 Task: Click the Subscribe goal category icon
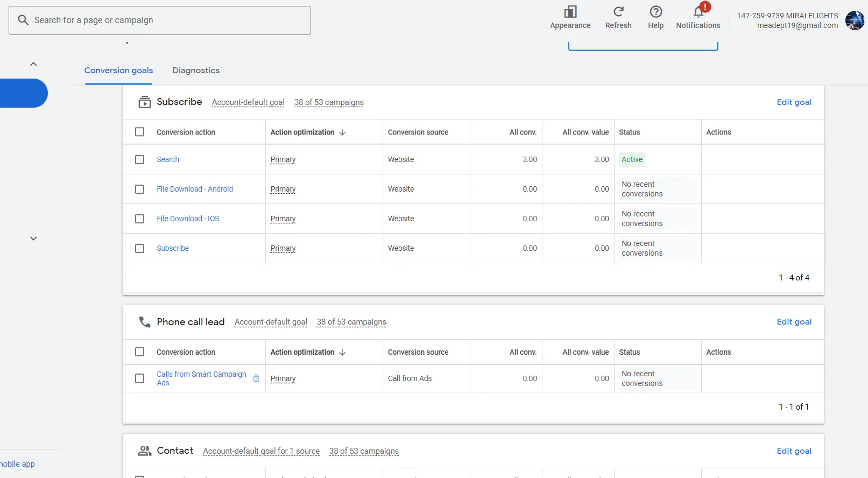pyautogui.click(x=144, y=102)
